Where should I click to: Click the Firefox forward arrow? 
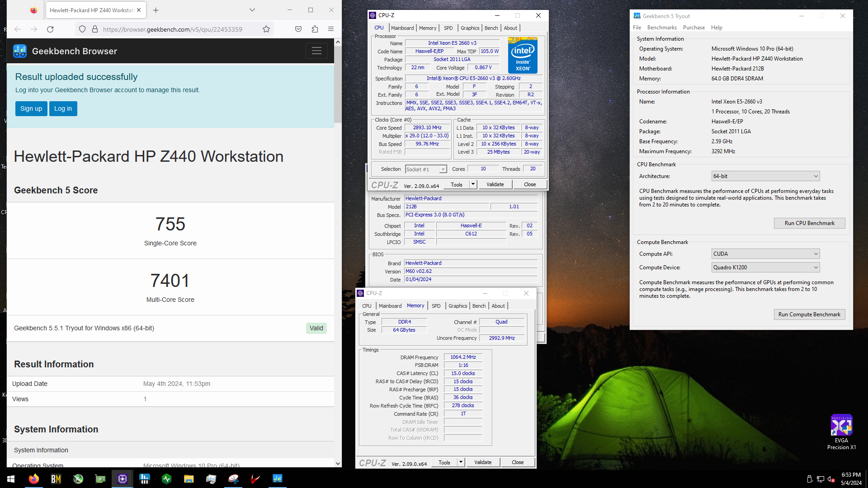34,29
